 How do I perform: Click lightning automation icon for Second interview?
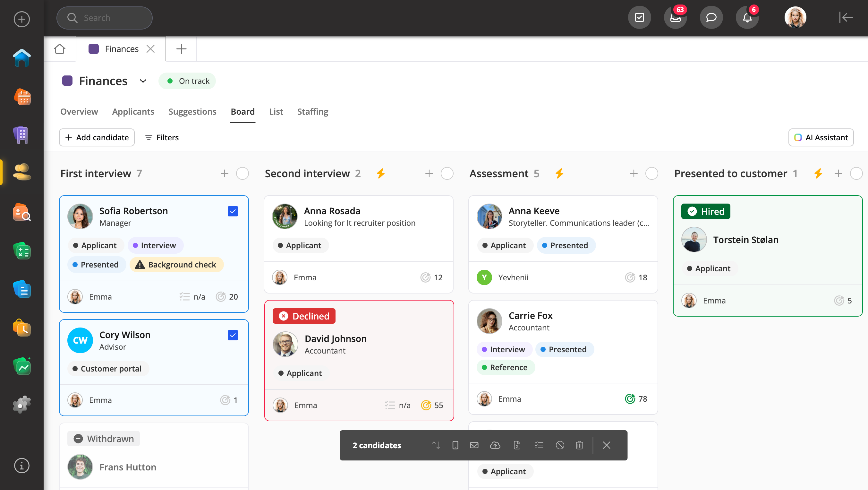tap(381, 173)
